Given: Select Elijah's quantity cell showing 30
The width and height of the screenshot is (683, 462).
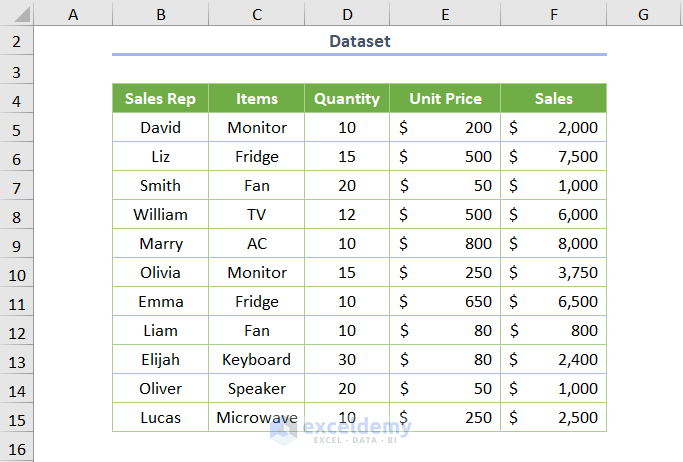Looking at the screenshot, I should click(347, 360).
